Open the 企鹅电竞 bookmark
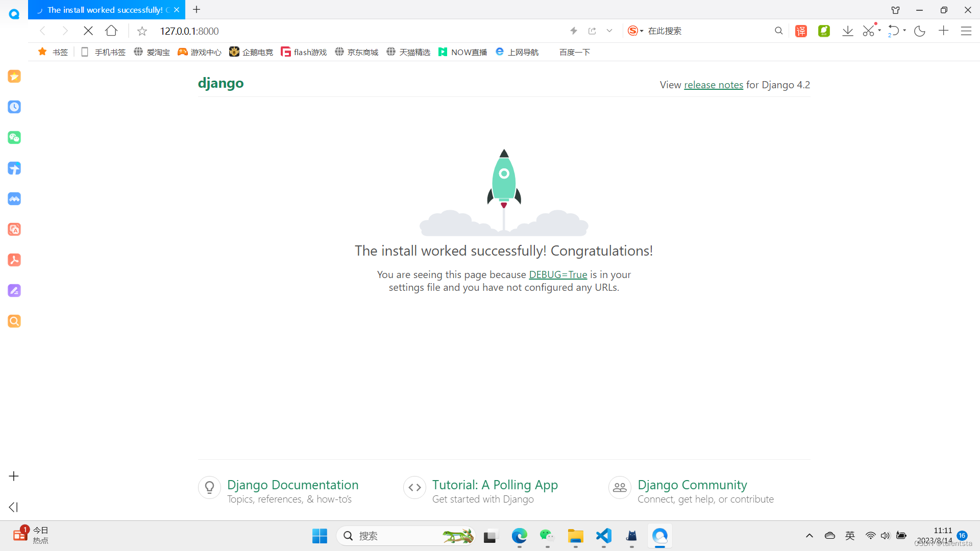Image resolution: width=980 pixels, height=551 pixels. pos(251,52)
